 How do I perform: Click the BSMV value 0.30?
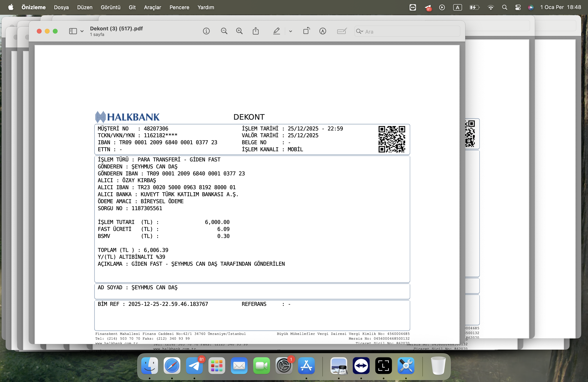(223, 236)
